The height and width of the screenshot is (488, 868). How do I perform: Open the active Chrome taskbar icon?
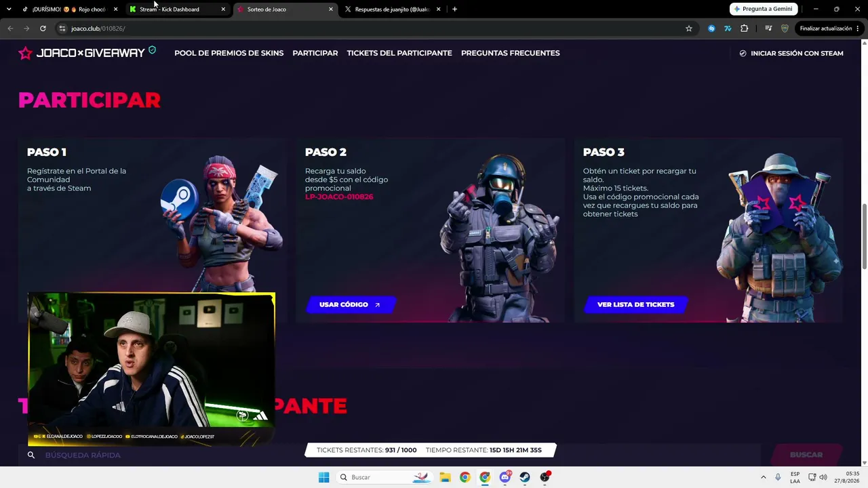pyautogui.click(x=485, y=477)
